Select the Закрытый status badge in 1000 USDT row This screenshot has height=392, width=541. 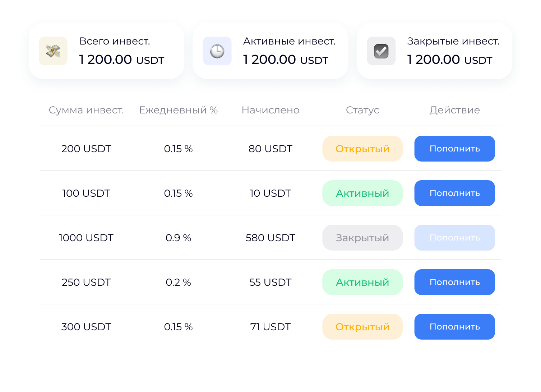click(362, 238)
